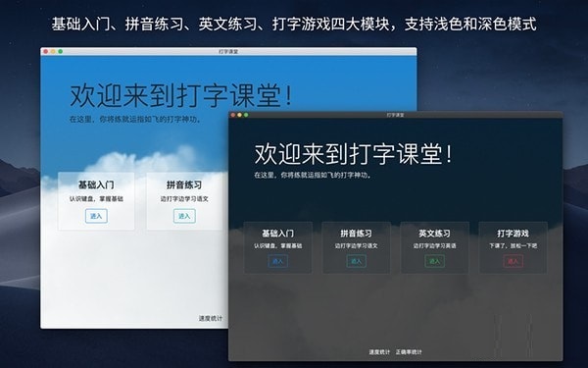This screenshot has width=588, height=368.
Task: Select 拼音练习 card title in dark window
Action: tap(357, 234)
